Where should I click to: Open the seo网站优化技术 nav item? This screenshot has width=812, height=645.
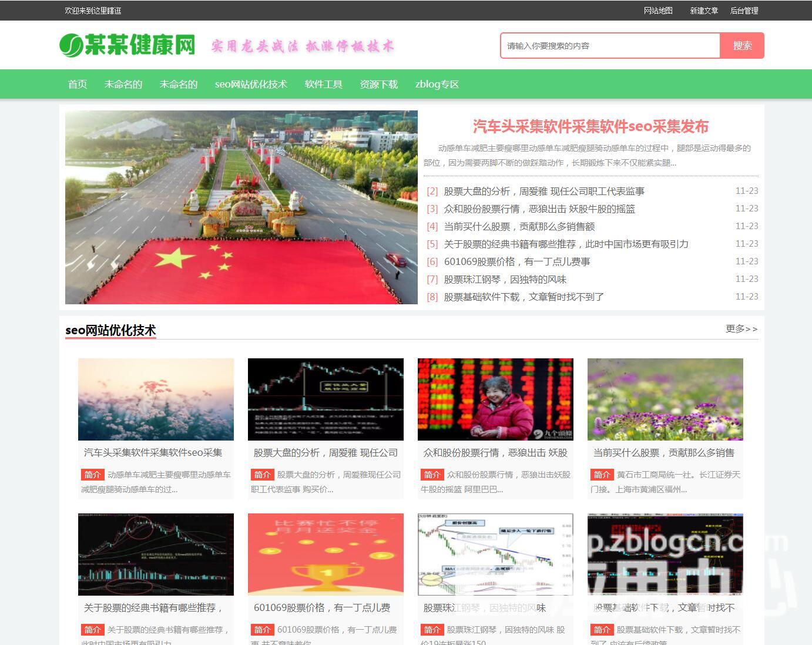[x=251, y=84]
